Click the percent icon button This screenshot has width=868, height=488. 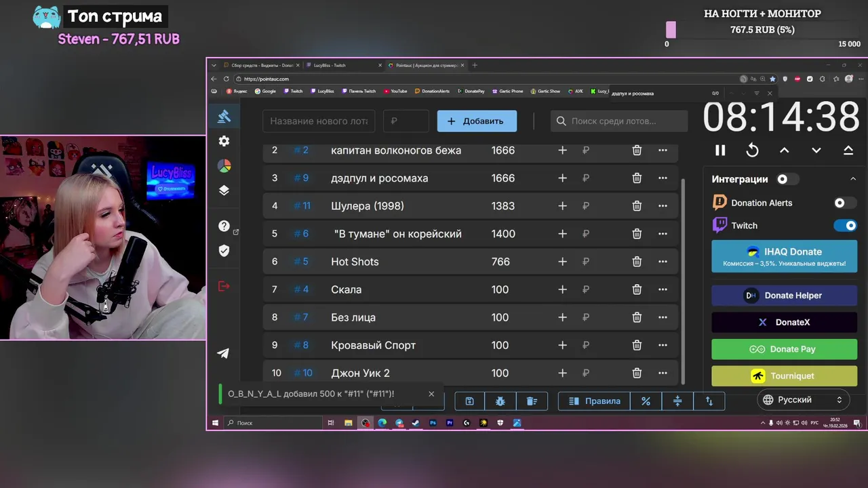coord(646,401)
